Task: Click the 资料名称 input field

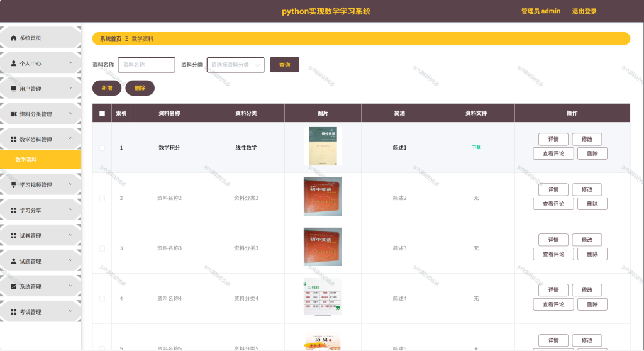Action: [x=146, y=65]
